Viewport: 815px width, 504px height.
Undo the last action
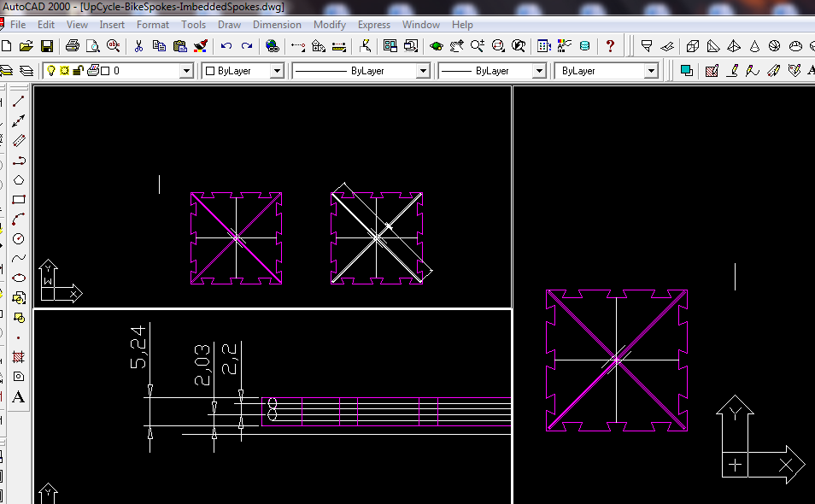click(226, 46)
